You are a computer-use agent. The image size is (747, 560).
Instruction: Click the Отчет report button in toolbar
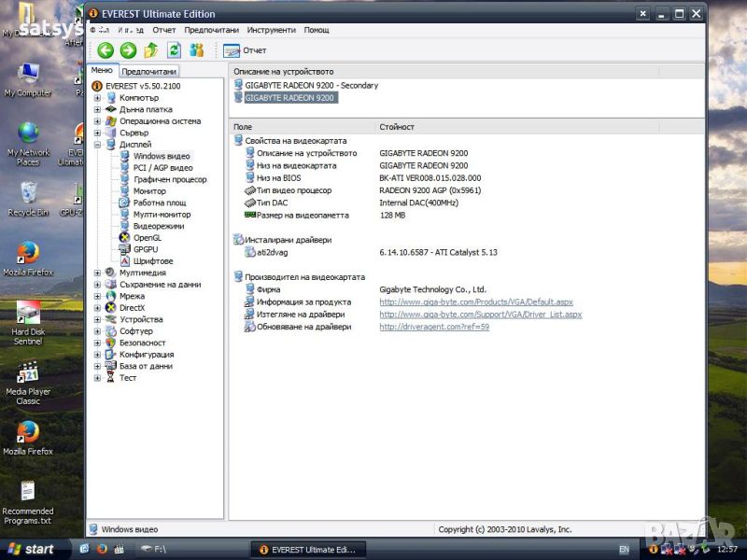pyautogui.click(x=245, y=50)
